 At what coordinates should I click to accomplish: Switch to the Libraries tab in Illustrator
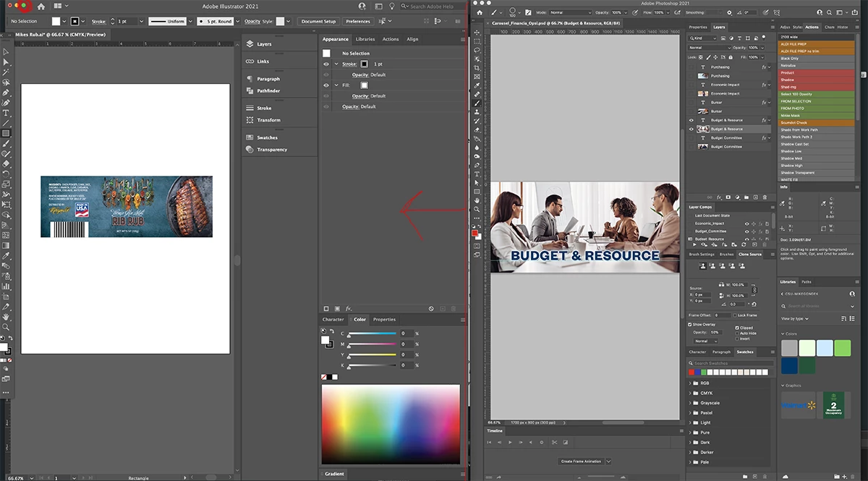coord(365,39)
